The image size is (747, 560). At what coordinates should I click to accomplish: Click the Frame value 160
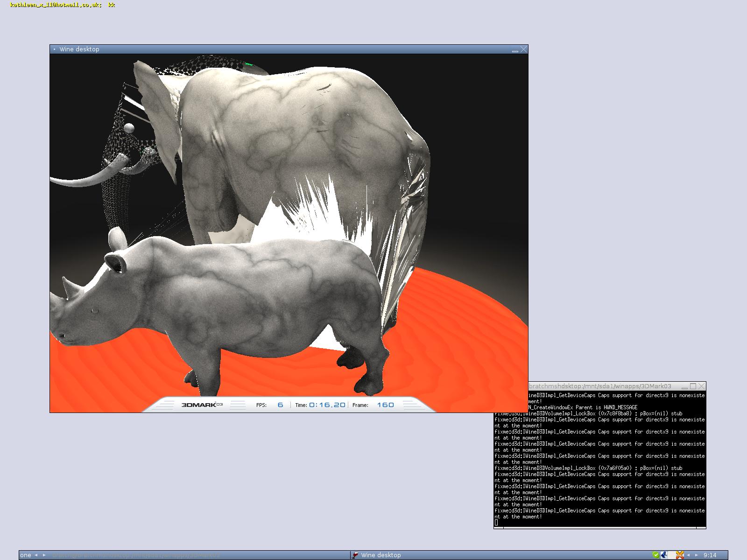pyautogui.click(x=385, y=405)
